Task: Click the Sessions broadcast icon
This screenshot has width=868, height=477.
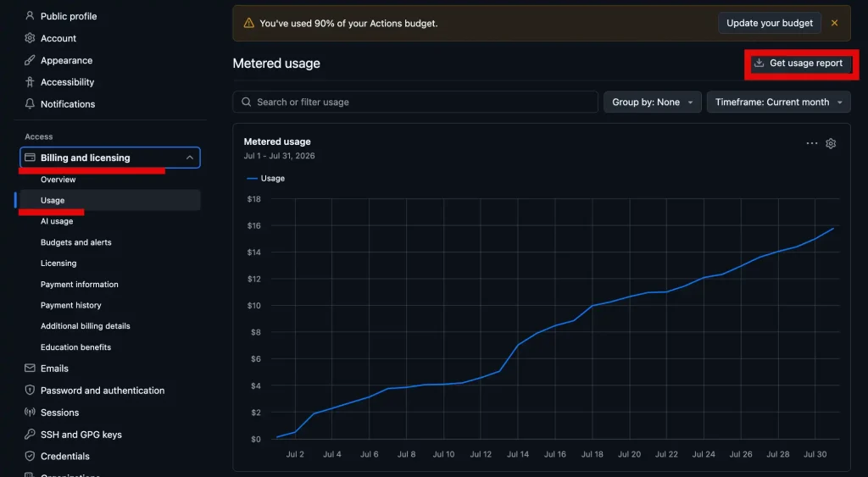Action: click(x=30, y=413)
